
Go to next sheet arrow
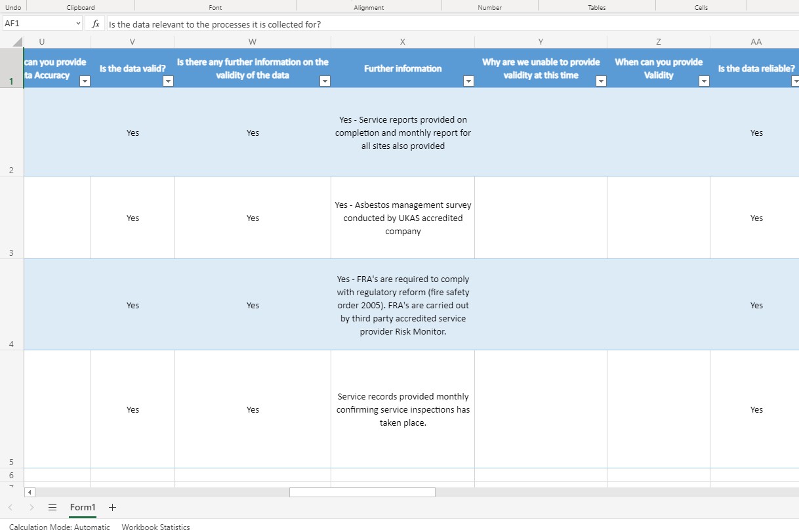(x=31, y=508)
